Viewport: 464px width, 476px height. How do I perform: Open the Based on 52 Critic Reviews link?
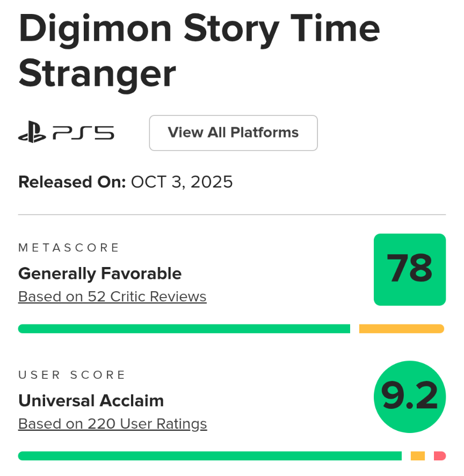pos(112,297)
